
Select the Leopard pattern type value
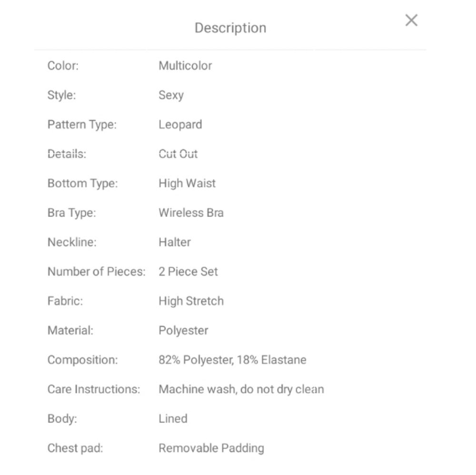point(180,125)
